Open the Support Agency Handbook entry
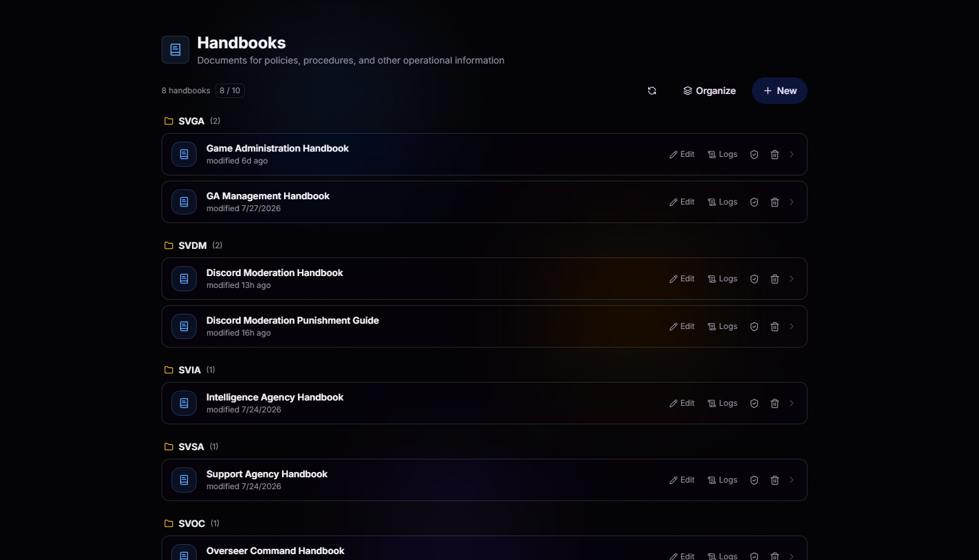The image size is (979, 560). click(x=485, y=480)
